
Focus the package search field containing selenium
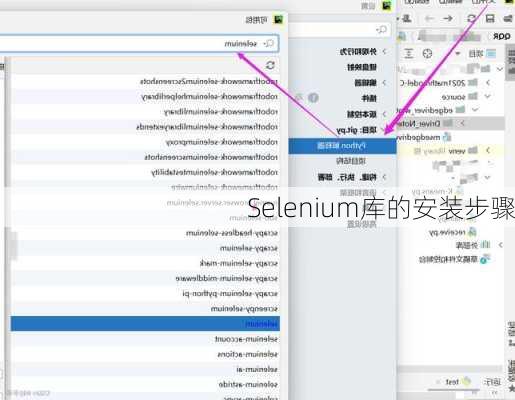click(x=139, y=44)
